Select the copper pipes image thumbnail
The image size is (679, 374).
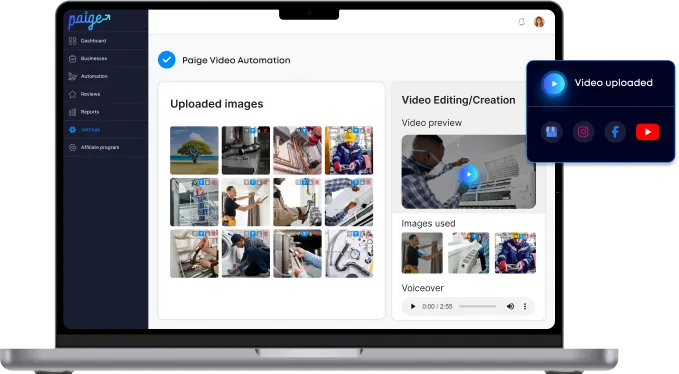[x=297, y=150]
